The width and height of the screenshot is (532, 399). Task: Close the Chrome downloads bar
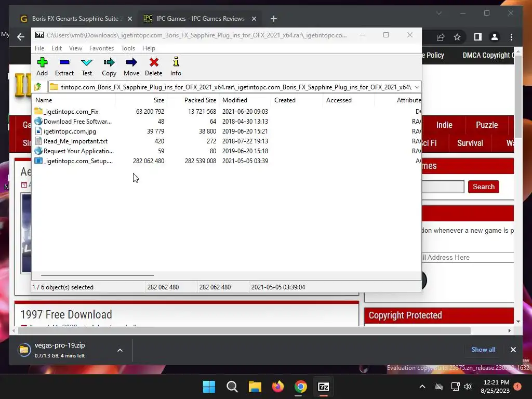(513, 350)
